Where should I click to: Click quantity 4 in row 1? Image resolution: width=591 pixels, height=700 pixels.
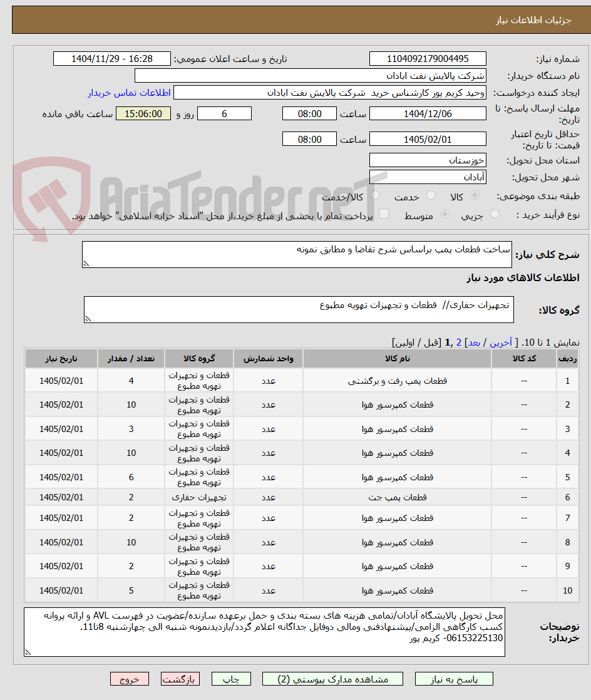coord(131,381)
